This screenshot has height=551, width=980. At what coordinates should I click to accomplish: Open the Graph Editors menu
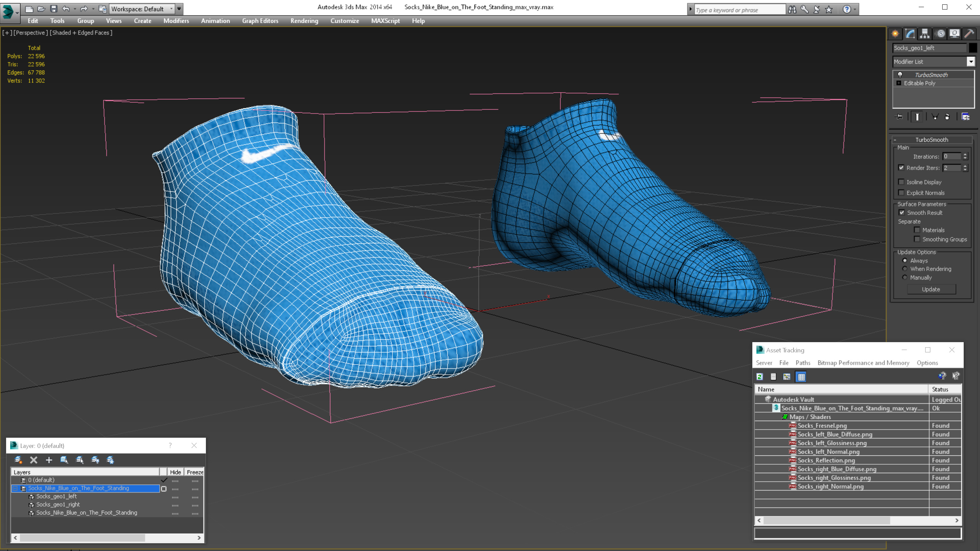(x=260, y=21)
